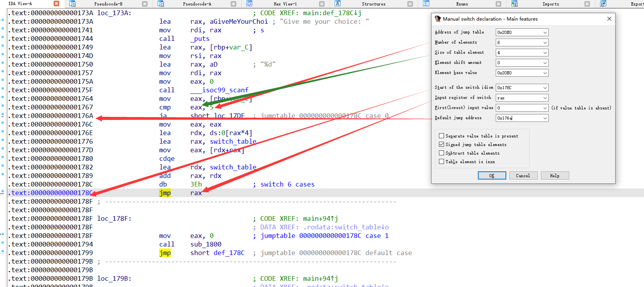The width and height of the screenshot is (644, 287).
Task: Close the Pseudocode-A tab
Action: tap(233, 4)
